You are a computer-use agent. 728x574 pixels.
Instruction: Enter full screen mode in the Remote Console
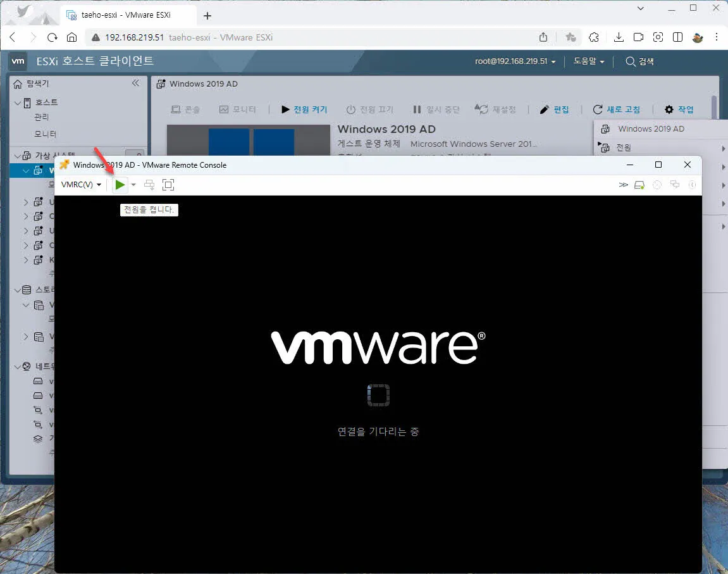pos(168,184)
